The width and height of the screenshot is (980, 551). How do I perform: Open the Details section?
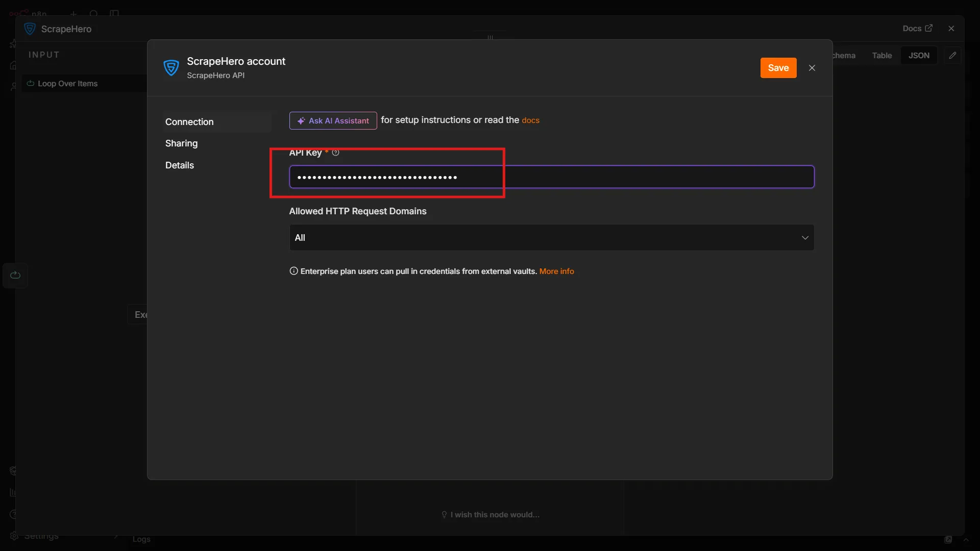pos(180,165)
